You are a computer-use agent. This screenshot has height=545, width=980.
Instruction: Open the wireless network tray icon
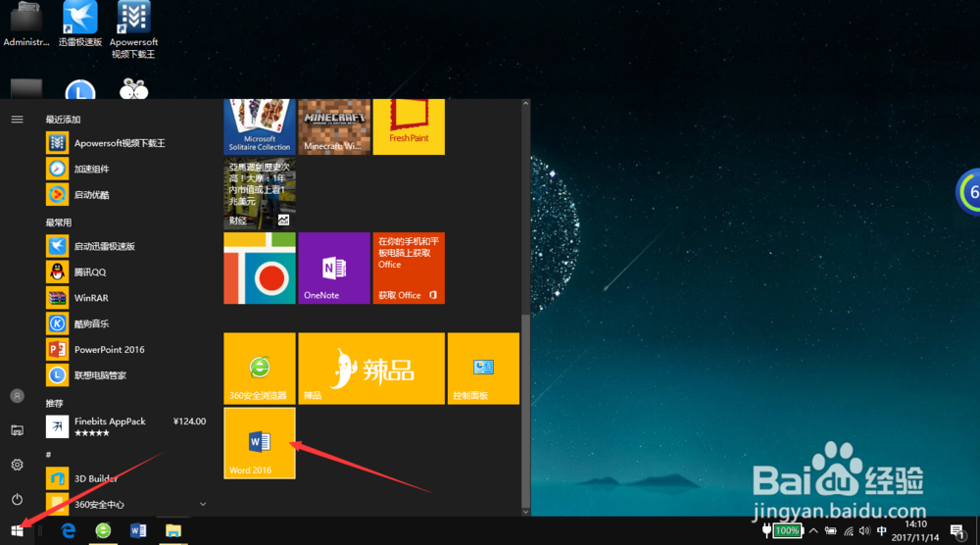[848, 531]
